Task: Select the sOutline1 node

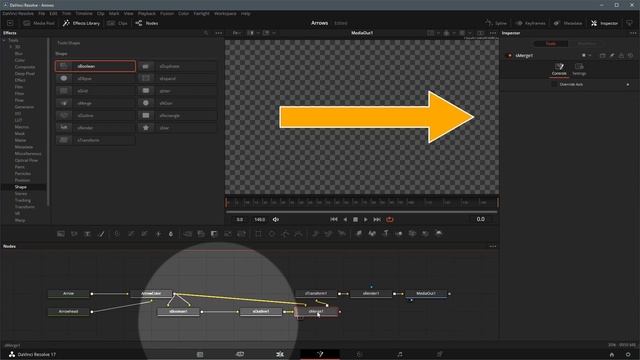Action: tap(261, 311)
